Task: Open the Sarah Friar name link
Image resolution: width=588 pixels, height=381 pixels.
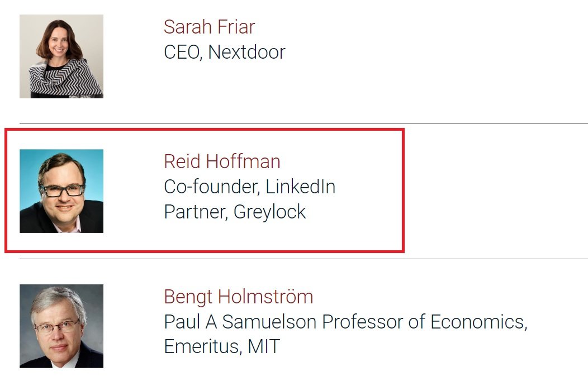Action: pos(209,27)
